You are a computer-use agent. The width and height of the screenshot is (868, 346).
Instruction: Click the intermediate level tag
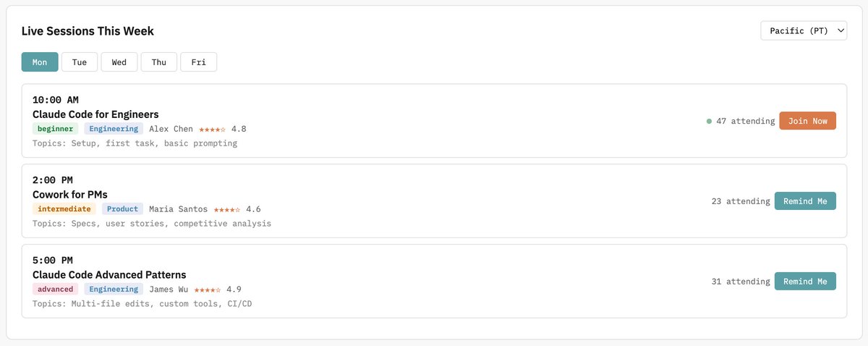(x=64, y=209)
